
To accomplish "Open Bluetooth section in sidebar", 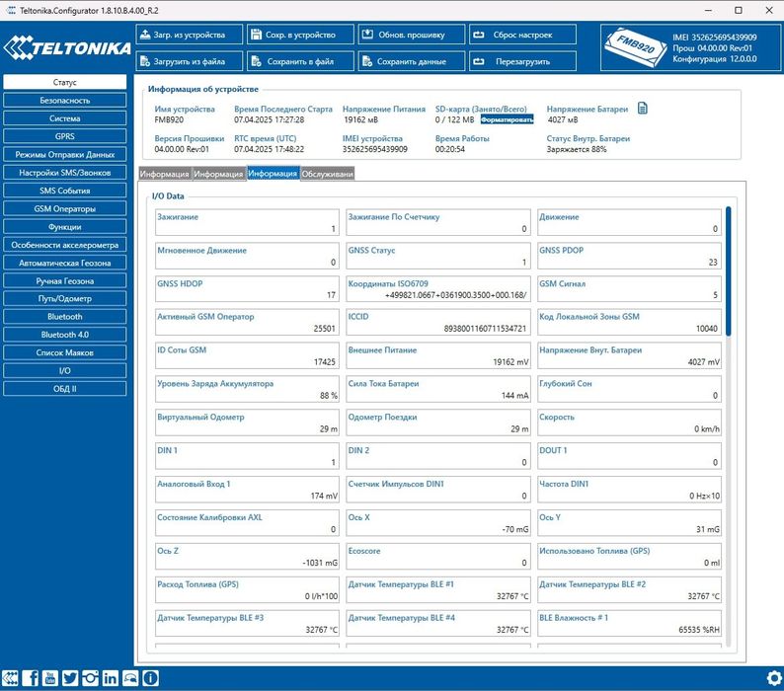I will 64,317.
